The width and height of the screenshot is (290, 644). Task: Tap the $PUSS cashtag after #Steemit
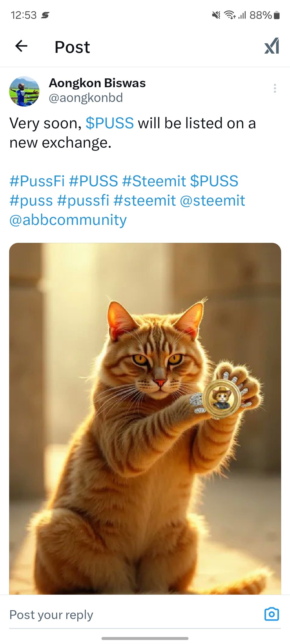pos(214,181)
